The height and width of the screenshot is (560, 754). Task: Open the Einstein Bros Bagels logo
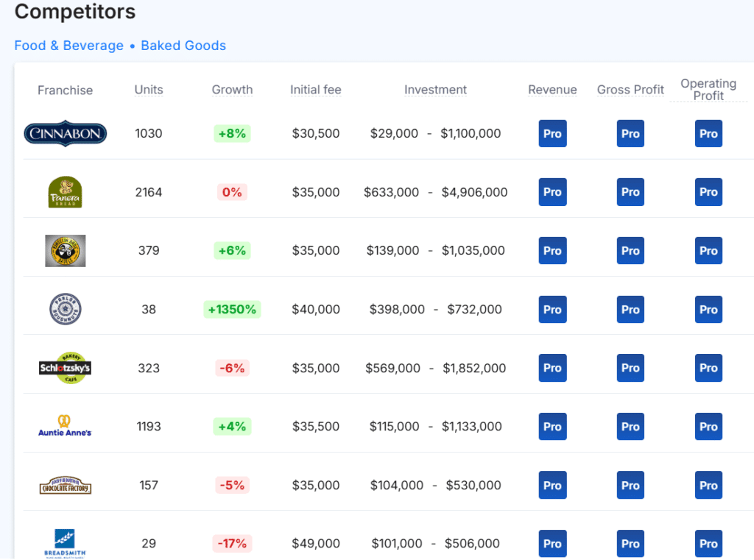point(65,251)
